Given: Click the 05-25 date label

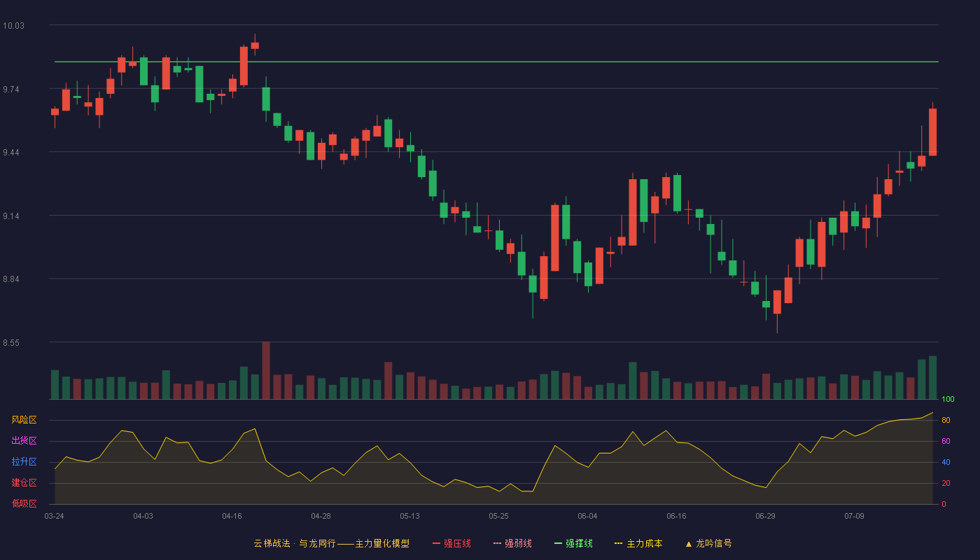Looking at the screenshot, I should (498, 516).
